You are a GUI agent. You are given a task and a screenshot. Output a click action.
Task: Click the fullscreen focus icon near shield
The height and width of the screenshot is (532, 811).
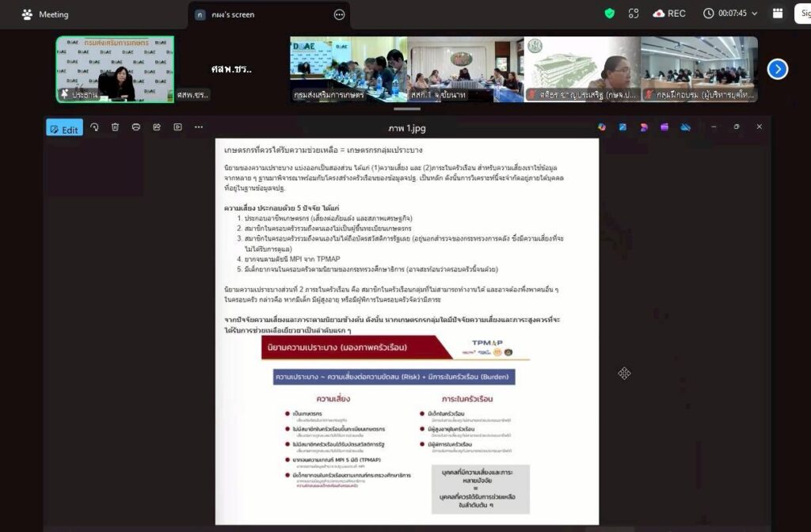(x=634, y=13)
